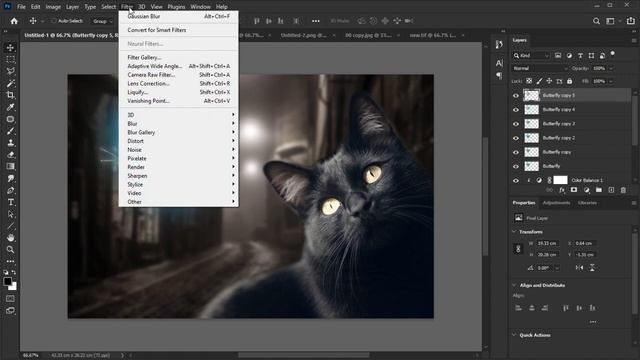Select the Lasso tool
This screenshot has width=640, height=360.
[x=10, y=71]
